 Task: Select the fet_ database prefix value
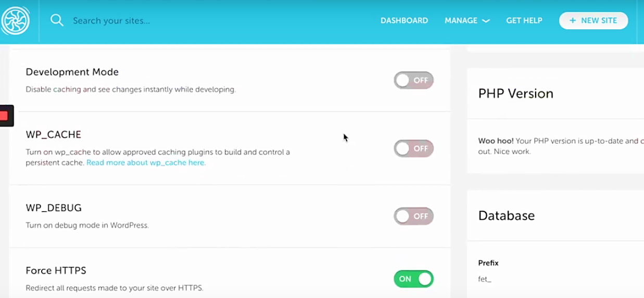click(485, 279)
